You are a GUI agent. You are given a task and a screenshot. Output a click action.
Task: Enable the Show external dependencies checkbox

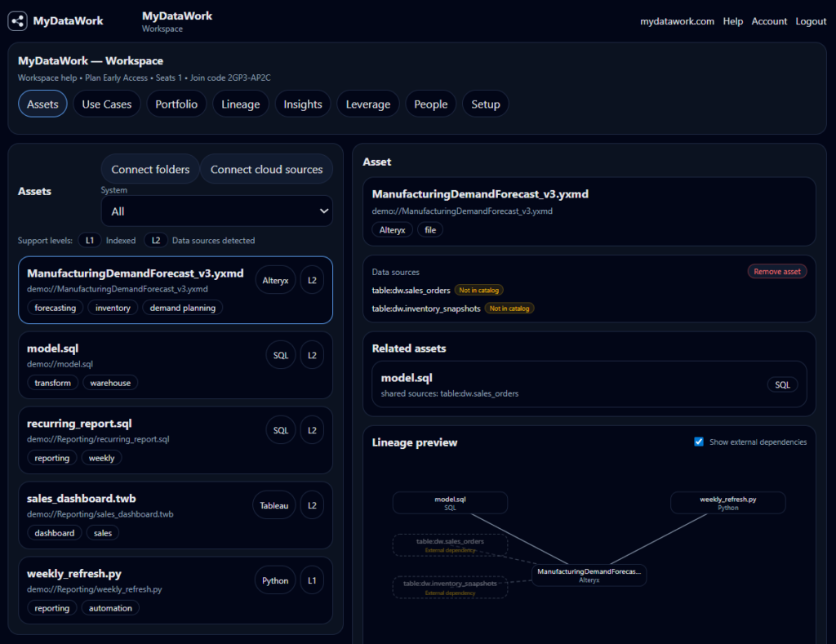pyautogui.click(x=699, y=442)
